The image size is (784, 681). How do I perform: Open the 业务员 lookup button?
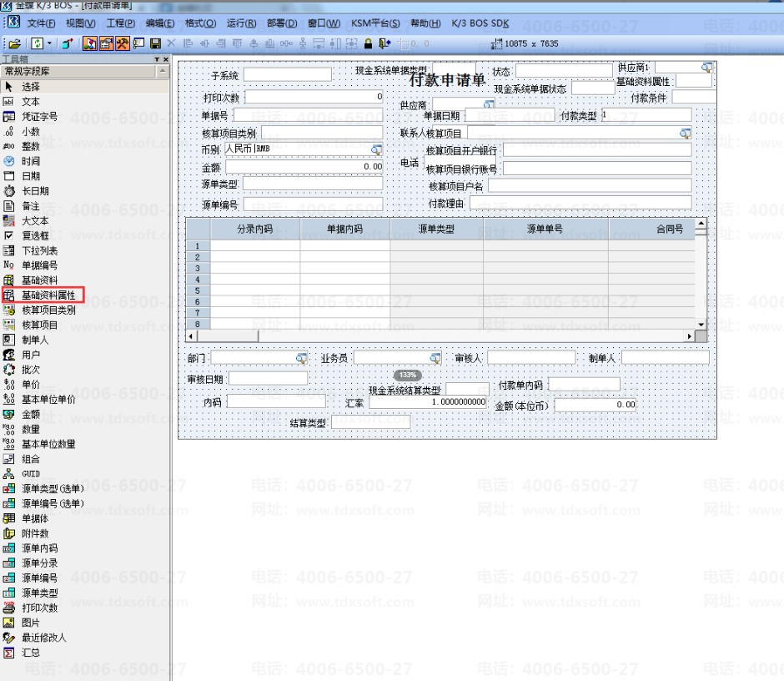pyautogui.click(x=435, y=358)
